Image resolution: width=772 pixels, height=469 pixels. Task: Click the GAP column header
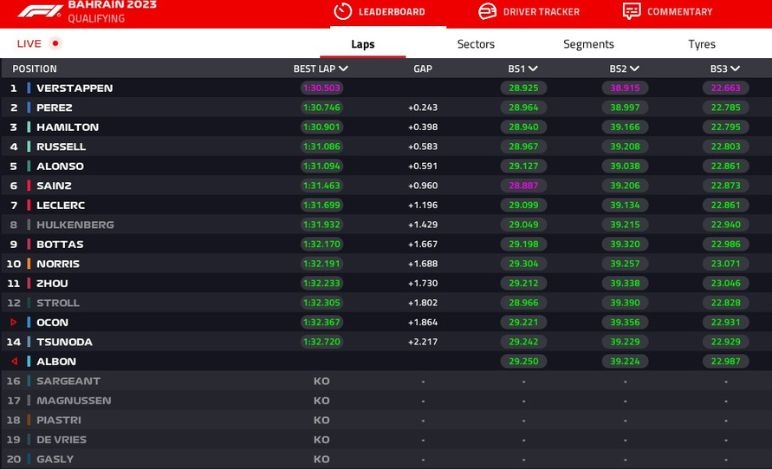click(x=422, y=69)
